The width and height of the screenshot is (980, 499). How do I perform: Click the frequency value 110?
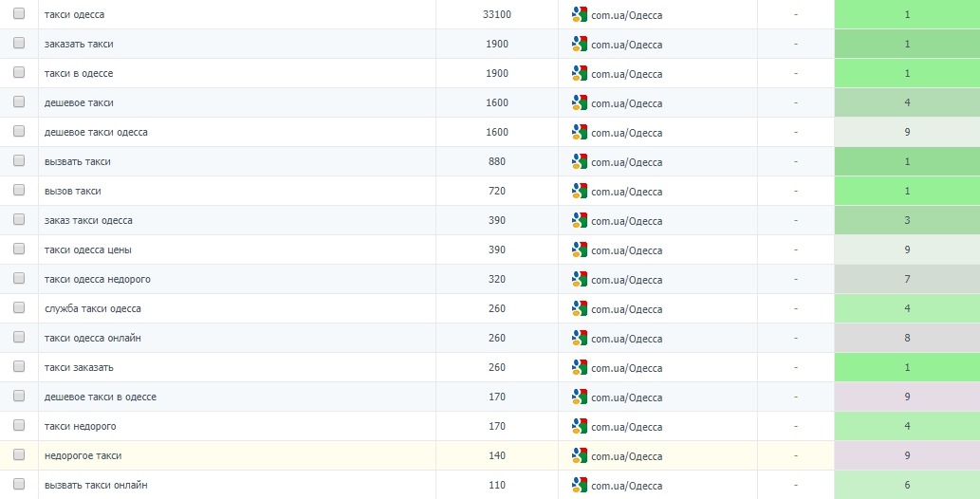tap(497, 485)
